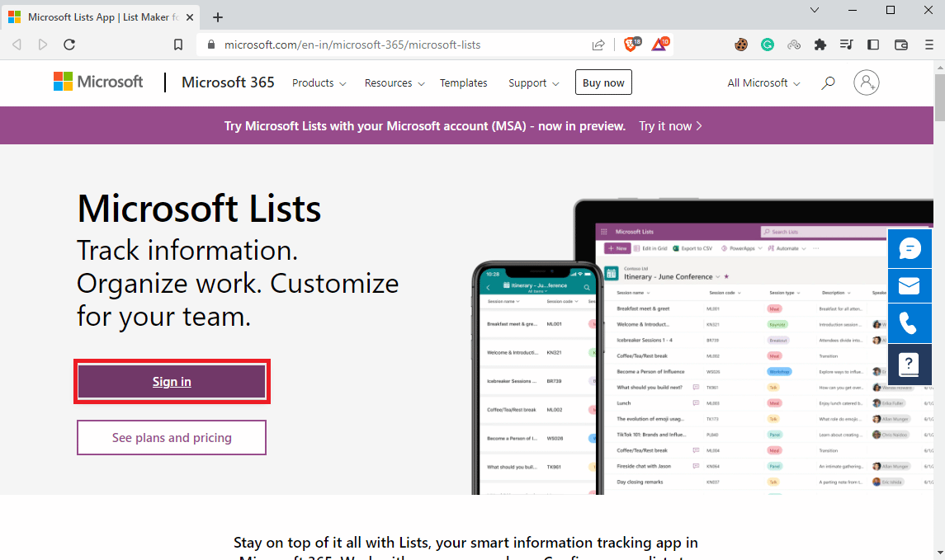This screenshot has height=560, width=945.
Task: Open the Brave Rewards triangle icon
Action: coord(660,44)
